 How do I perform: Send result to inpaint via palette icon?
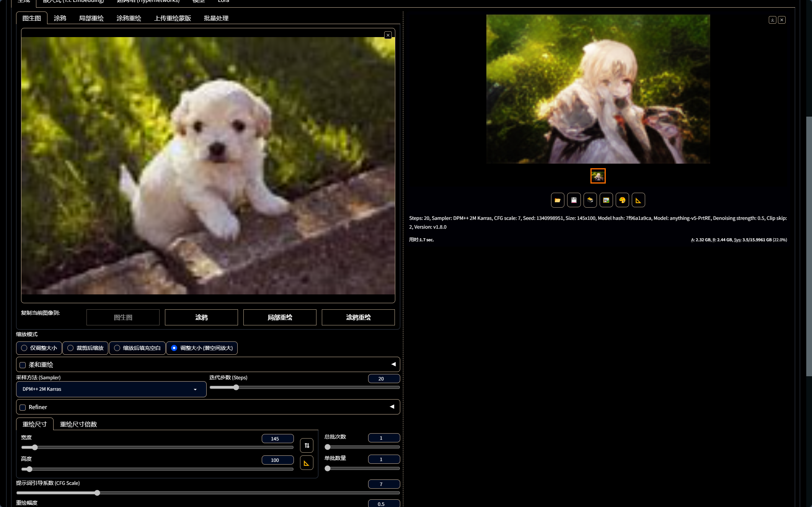(622, 200)
